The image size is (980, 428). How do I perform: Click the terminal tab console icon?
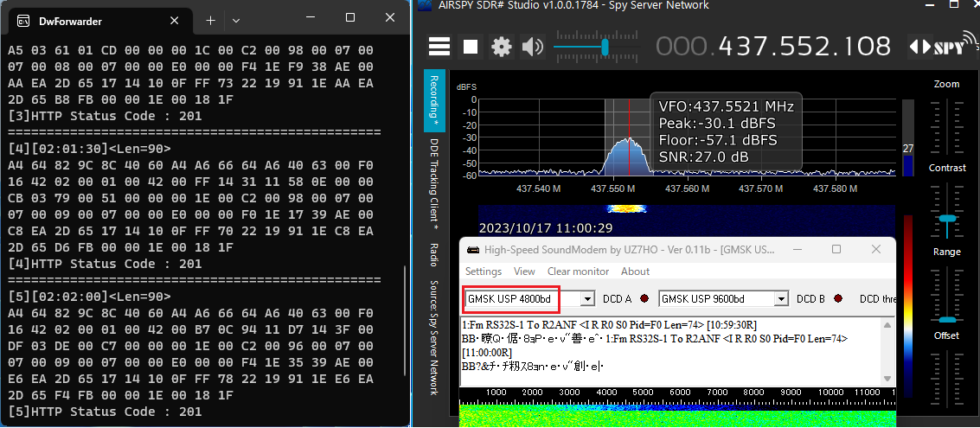click(x=23, y=22)
